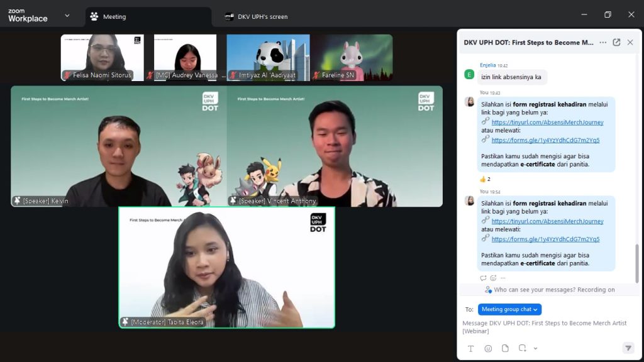Pop out the chat panel to new window
This screenshot has width=644, height=362.
616,43
